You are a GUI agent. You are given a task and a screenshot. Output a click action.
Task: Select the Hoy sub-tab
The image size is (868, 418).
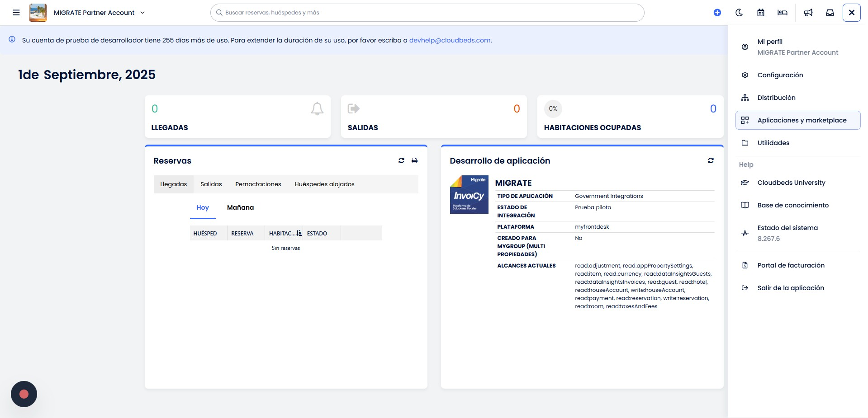(203, 208)
